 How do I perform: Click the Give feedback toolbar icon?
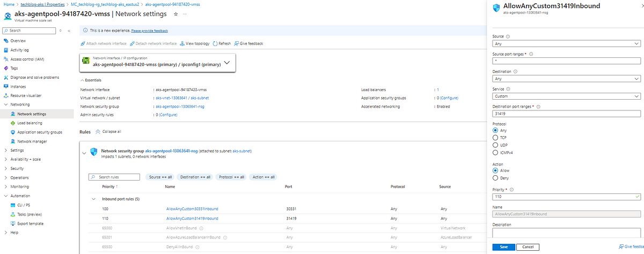click(237, 43)
